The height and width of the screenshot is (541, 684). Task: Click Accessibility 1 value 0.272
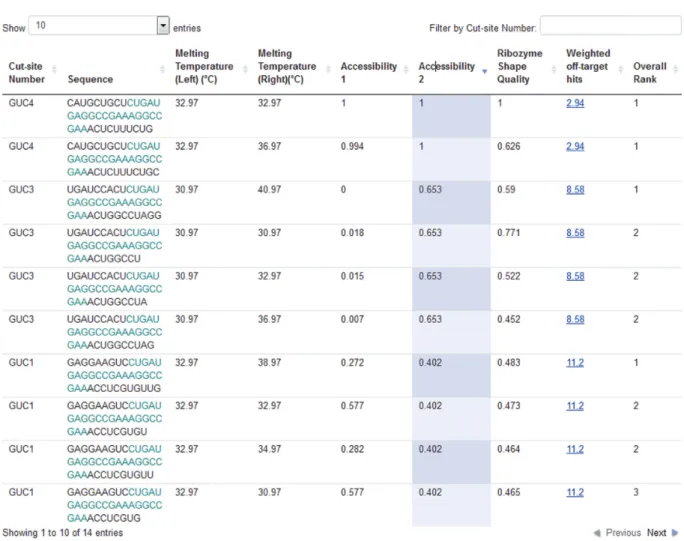(352, 363)
